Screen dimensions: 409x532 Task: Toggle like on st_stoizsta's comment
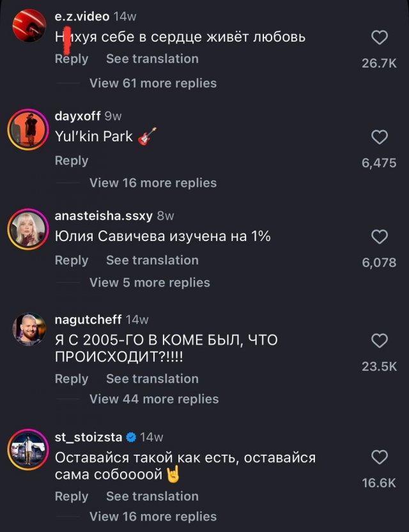point(380,457)
